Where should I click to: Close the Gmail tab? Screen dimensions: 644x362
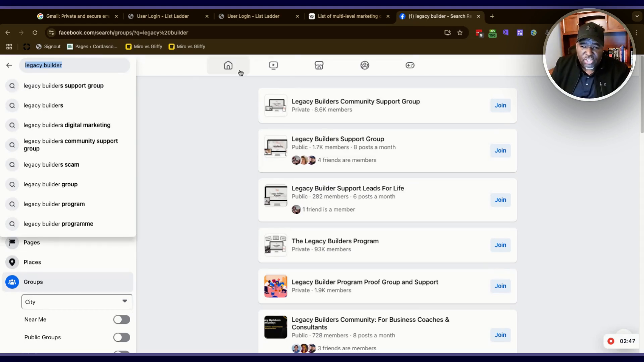(116, 16)
